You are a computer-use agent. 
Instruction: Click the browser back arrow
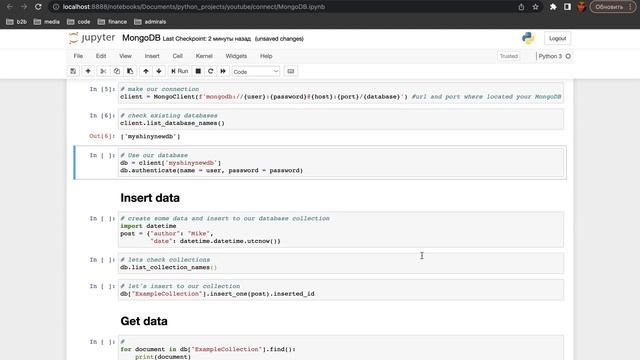coord(10,7)
